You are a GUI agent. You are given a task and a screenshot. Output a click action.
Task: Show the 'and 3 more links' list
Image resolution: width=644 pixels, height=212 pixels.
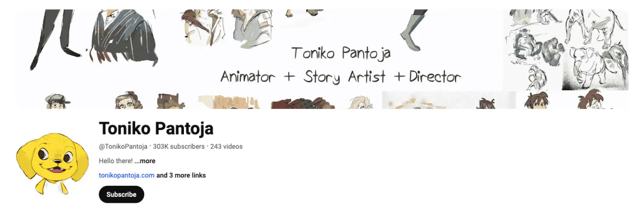coord(181,176)
